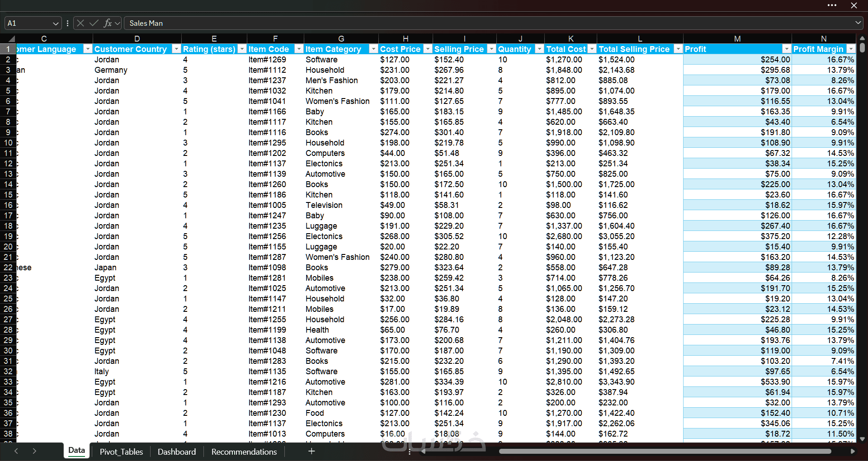
Task: Select profit $533.90 cell
Action: pos(737,382)
